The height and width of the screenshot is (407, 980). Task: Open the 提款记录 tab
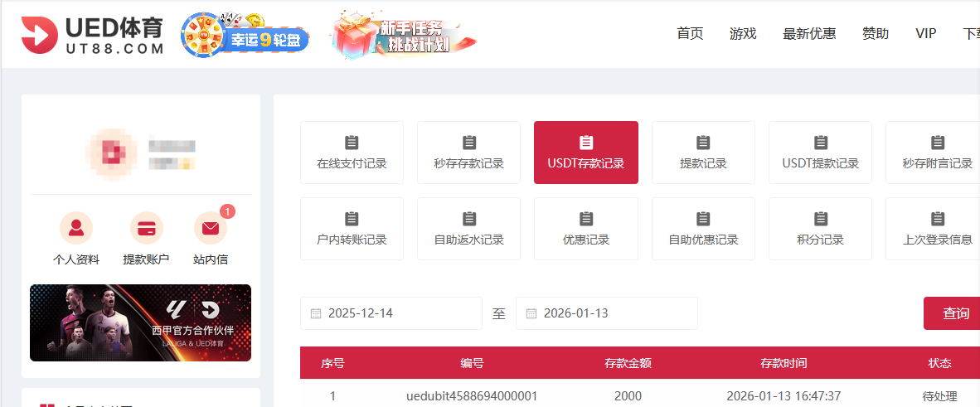tap(703, 153)
